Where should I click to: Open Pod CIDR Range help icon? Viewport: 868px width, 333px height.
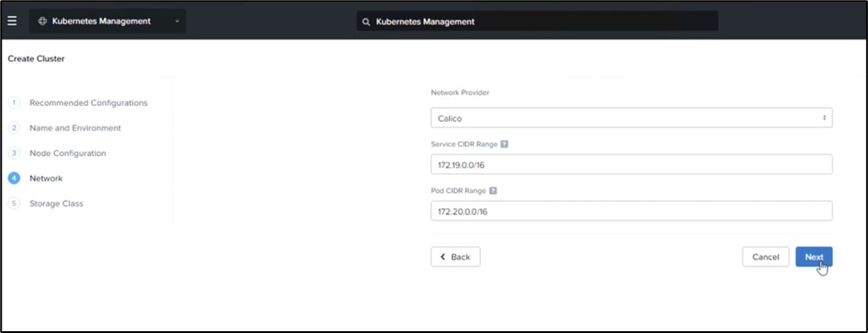pyautogui.click(x=493, y=190)
